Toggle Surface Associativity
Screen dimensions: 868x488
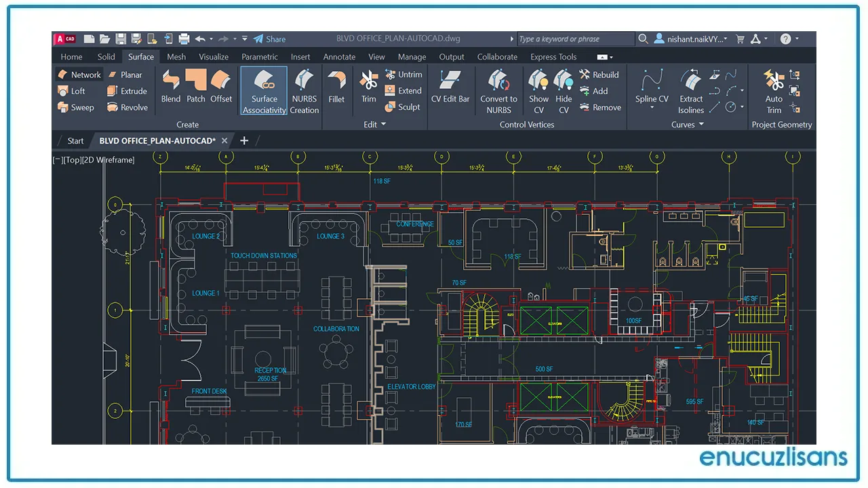pyautogui.click(x=264, y=91)
